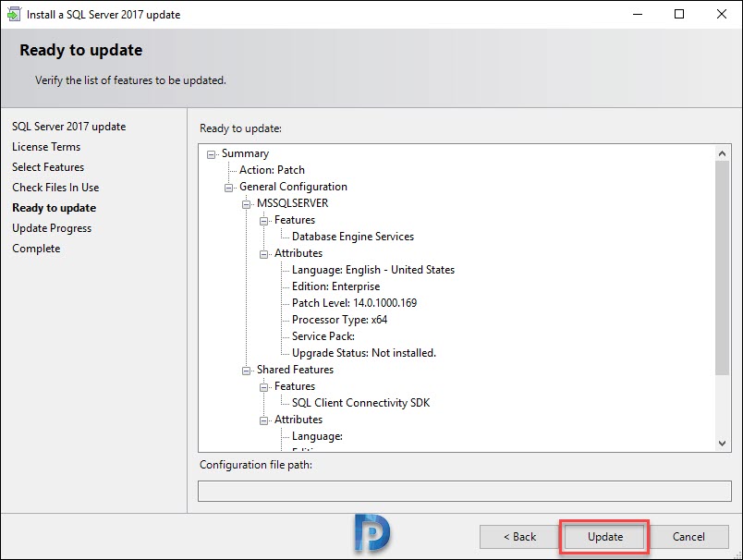Click the 'Install a SQL Server 2017 update' title
This screenshot has height=560, width=743.
click(x=104, y=15)
